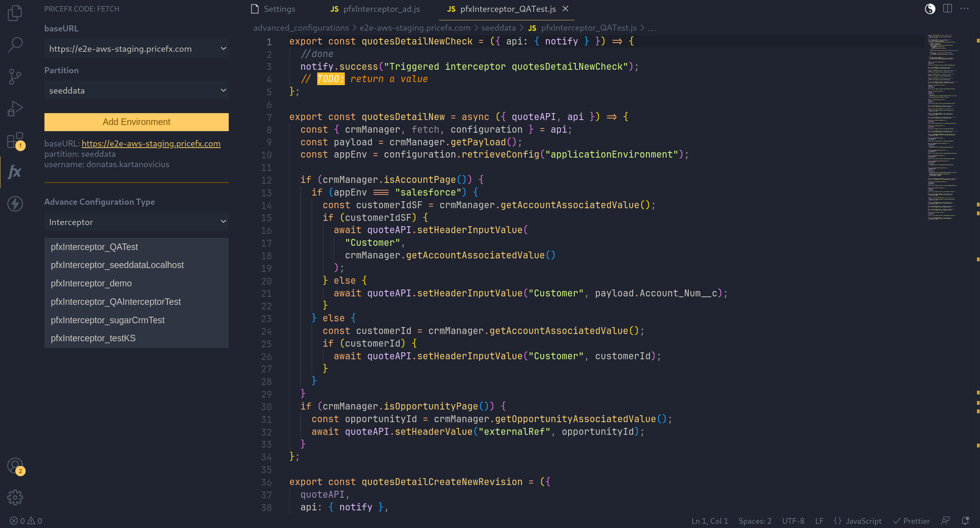Expand the Partition seeddata dropdown
The width and height of the screenshot is (980, 528).
click(x=136, y=90)
